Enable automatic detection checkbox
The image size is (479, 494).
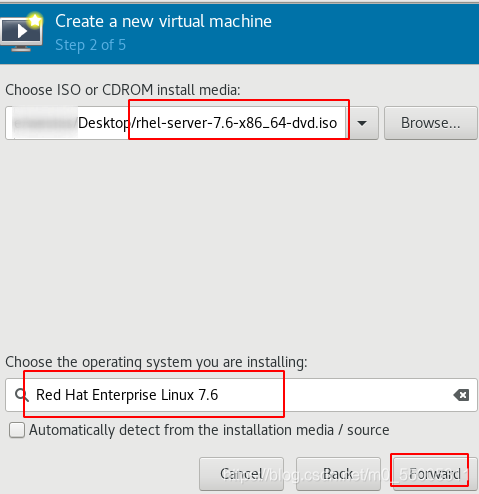pyautogui.click(x=17, y=430)
